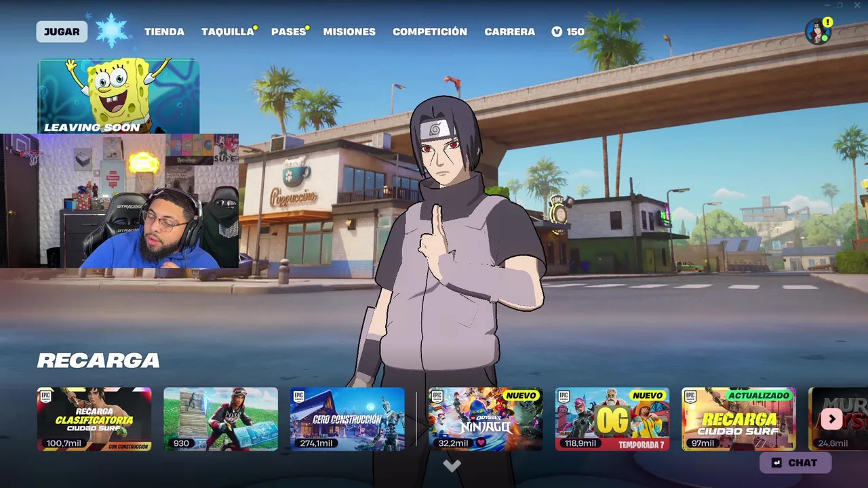Click the ACTUALIZADO badge on Recarga card
The width and height of the screenshot is (868, 488).
pos(759,395)
